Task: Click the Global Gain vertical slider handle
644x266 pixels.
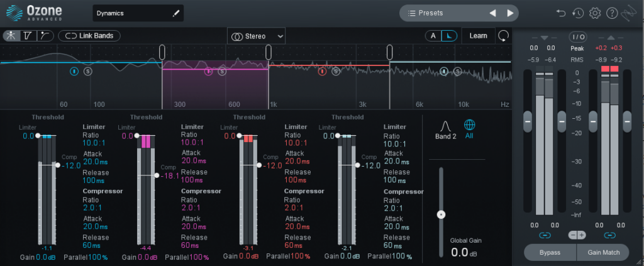Action: point(441,214)
